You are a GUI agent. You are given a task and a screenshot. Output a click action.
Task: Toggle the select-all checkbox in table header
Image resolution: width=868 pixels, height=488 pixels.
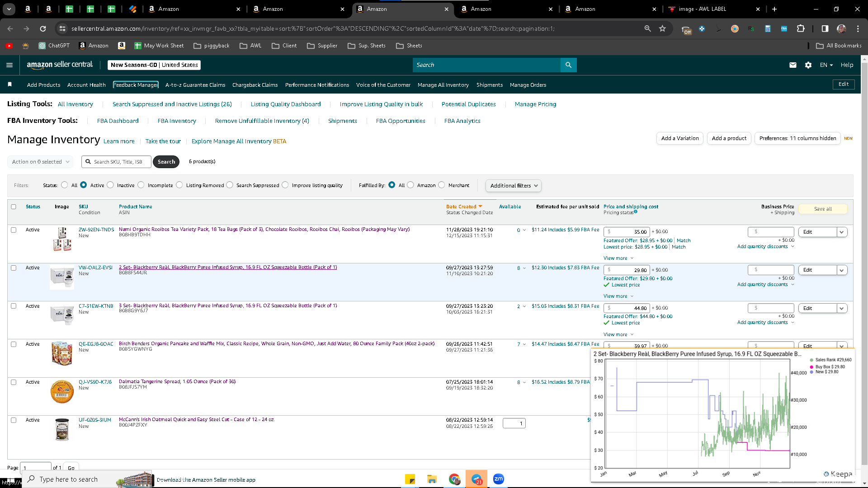(14, 207)
